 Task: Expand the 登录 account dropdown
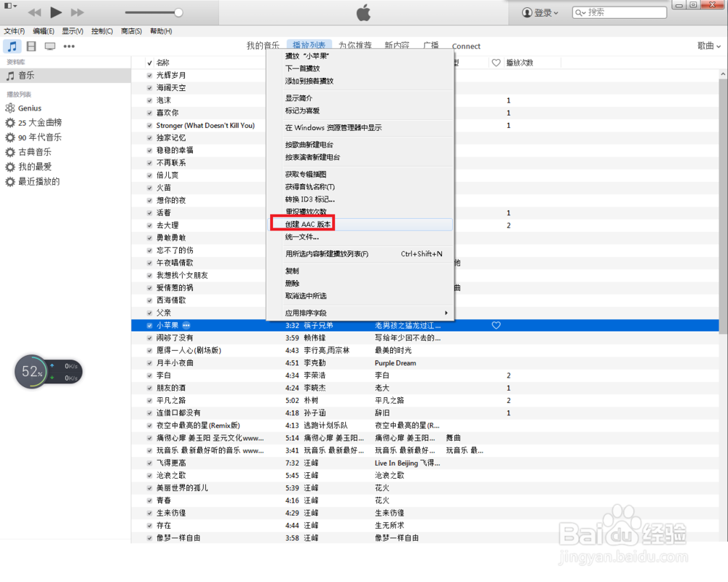click(x=546, y=12)
